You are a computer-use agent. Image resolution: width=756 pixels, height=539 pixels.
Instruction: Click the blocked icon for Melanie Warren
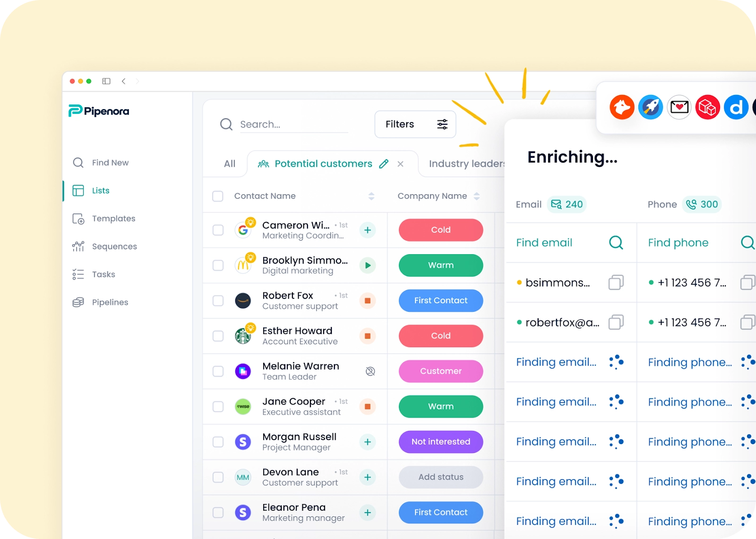(370, 371)
